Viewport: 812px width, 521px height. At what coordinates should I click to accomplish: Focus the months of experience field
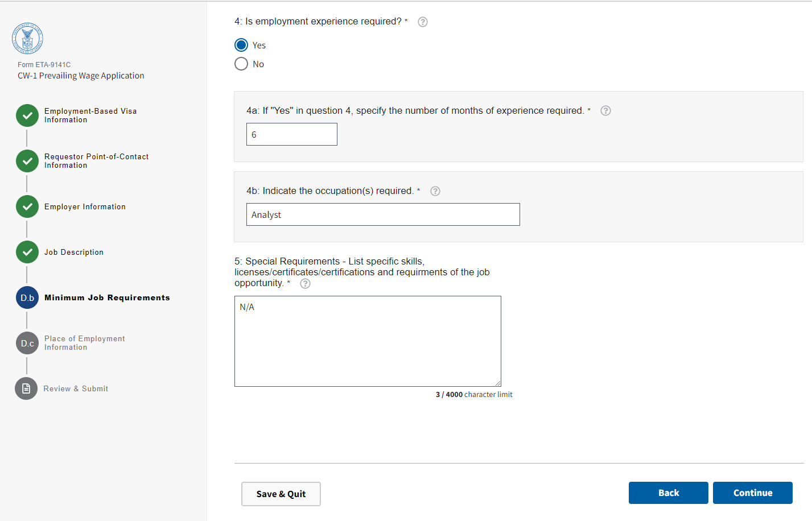pyautogui.click(x=292, y=134)
